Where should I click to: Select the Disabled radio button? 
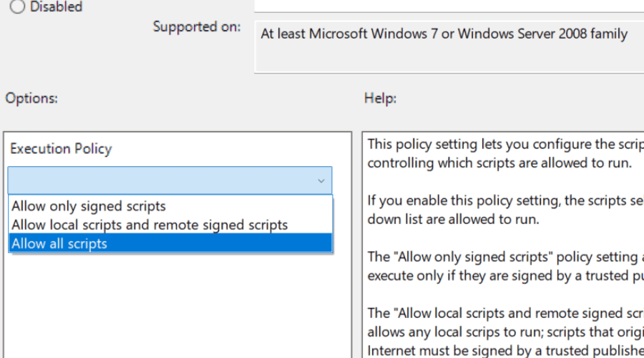(16, 6)
